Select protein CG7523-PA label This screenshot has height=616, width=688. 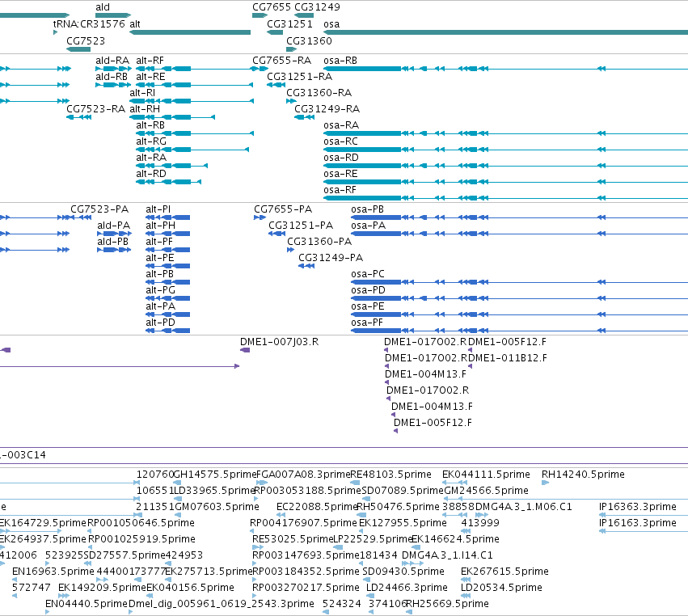point(99,209)
